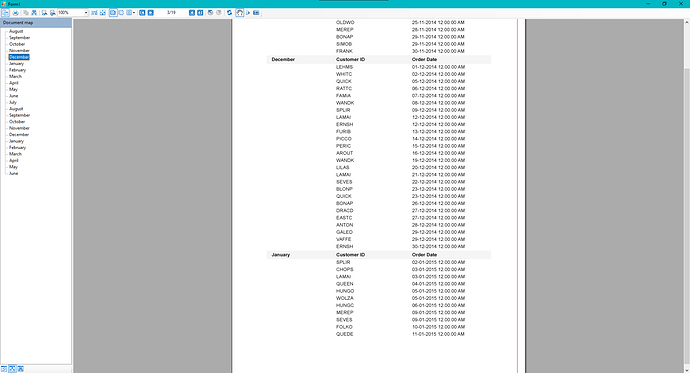The height and width of the screenshot is (373, 690).
Task: Click the vertical scrollbar of the report viewer
Action: 686,196
